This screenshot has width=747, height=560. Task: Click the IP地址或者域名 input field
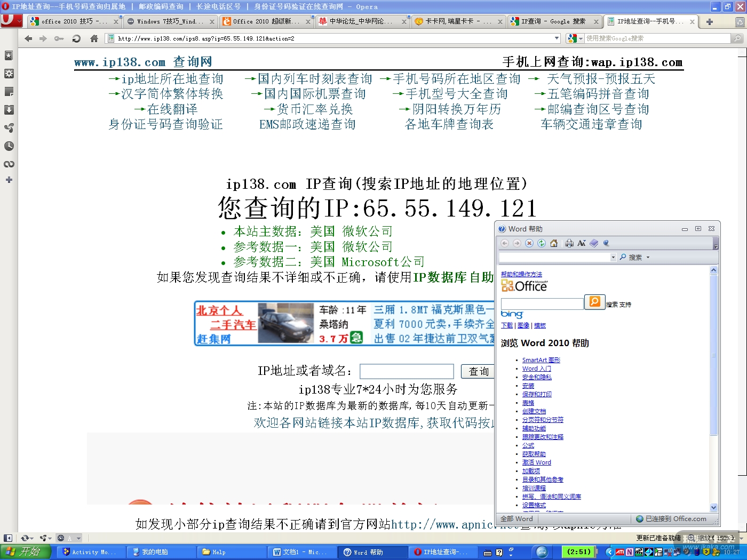tap(407, 371)
